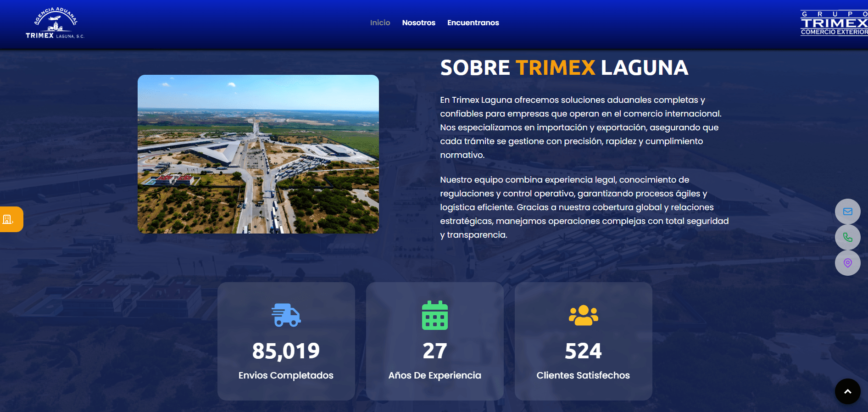Click the 85,019 shipments counter

point(286,351)
